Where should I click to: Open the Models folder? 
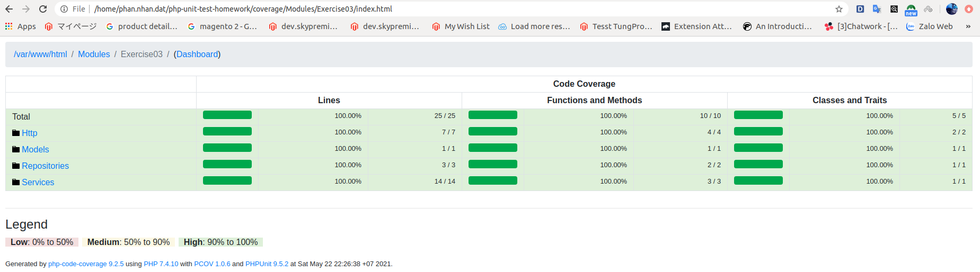(36, 149)
